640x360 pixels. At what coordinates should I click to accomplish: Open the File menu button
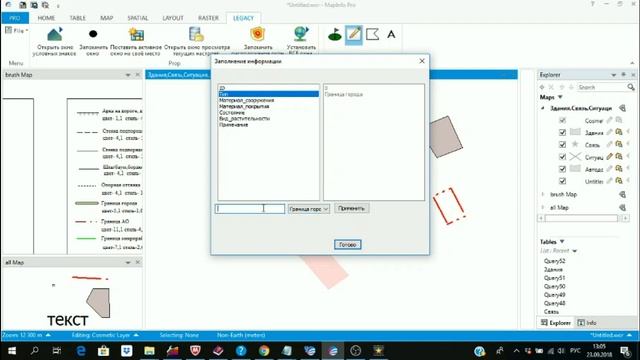point(17,31)
